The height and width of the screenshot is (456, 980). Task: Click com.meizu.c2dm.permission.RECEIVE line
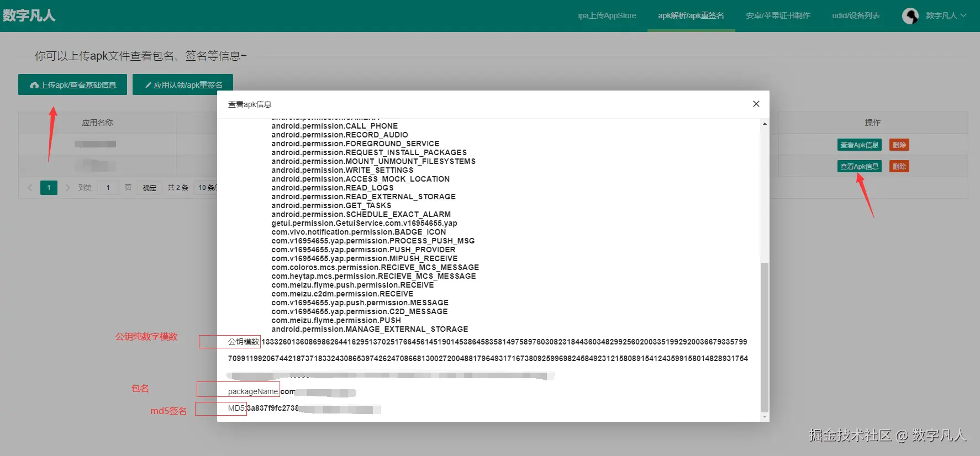(342, 294)
